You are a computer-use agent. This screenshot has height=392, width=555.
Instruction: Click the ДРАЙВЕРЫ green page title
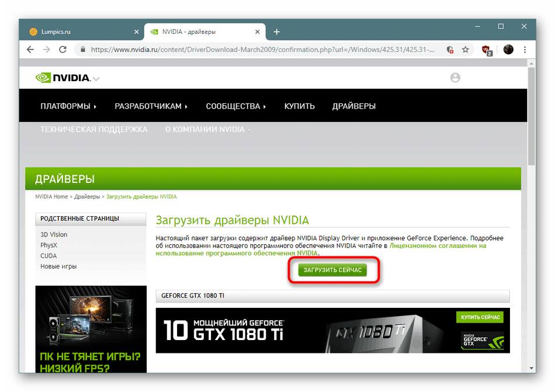[x=65, y=179]
